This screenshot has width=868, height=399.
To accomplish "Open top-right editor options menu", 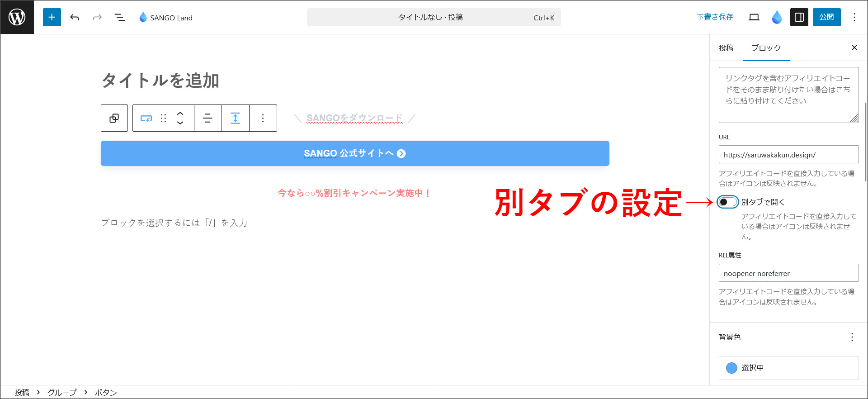I will click(854, 17).
